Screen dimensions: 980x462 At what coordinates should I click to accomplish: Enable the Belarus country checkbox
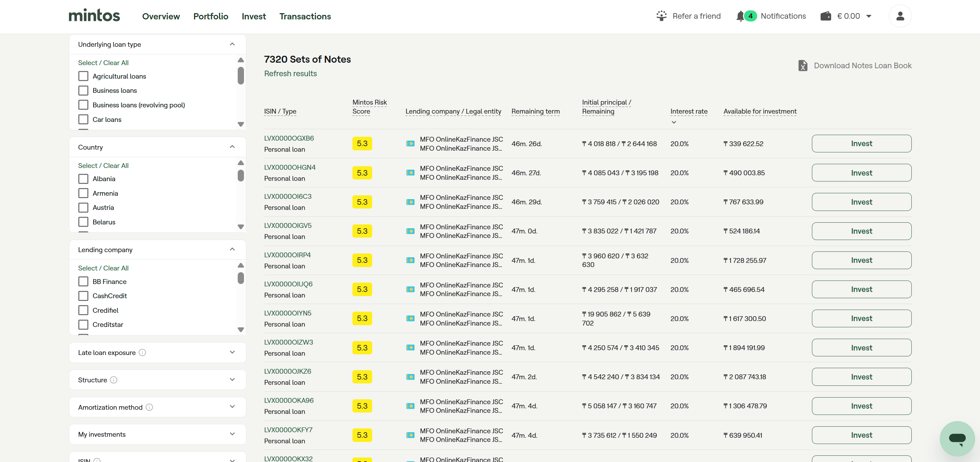pos(83,222)
